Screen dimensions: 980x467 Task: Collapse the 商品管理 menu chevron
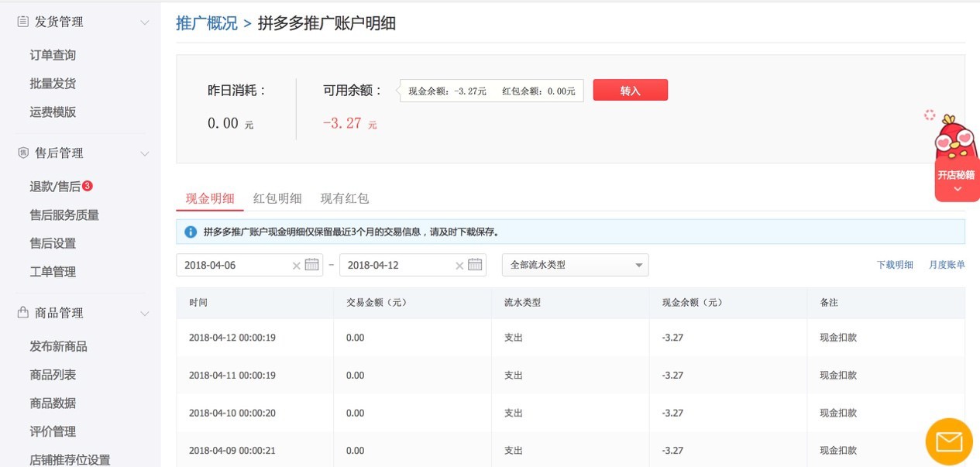tap(144, 314)
